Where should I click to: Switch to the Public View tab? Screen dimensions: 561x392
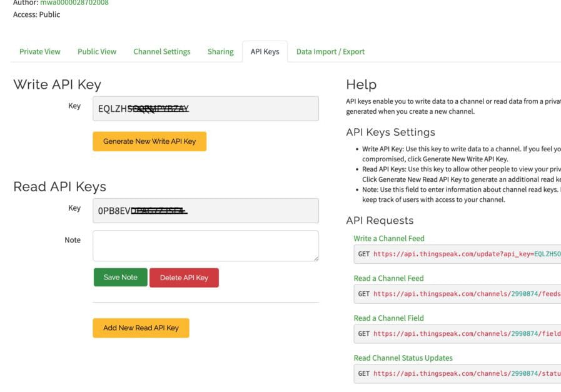(x=96, y=51)
